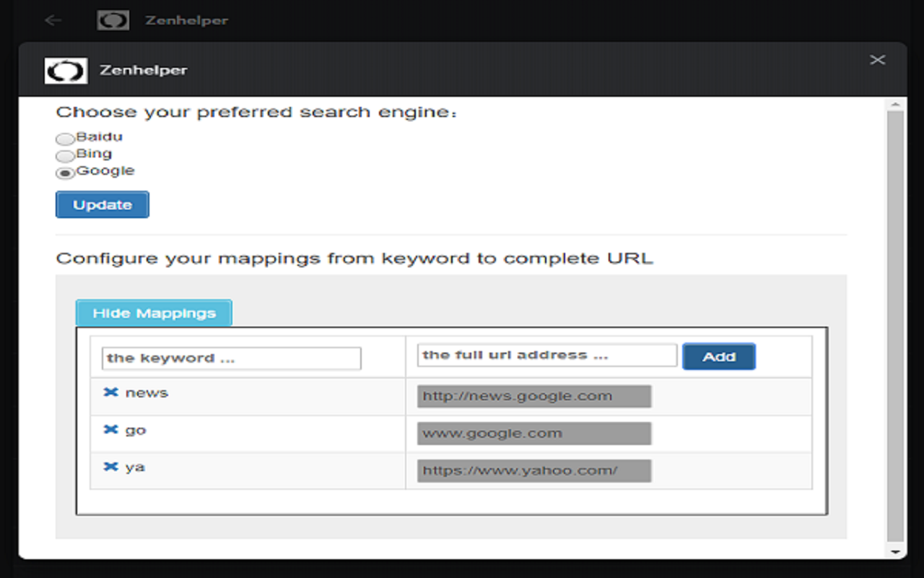Screen dimensions: 924x578
Task: Choose the Bing radio option
Action: click(x=65, y=155)
